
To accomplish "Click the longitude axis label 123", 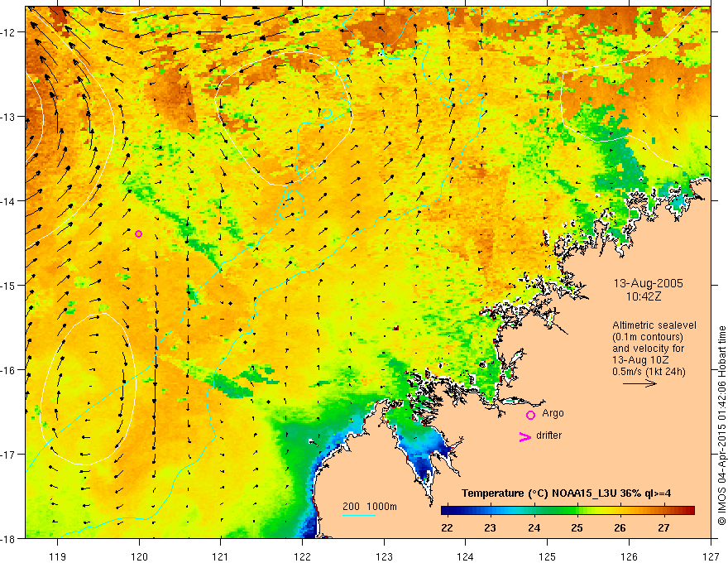I will click(384, 556).
